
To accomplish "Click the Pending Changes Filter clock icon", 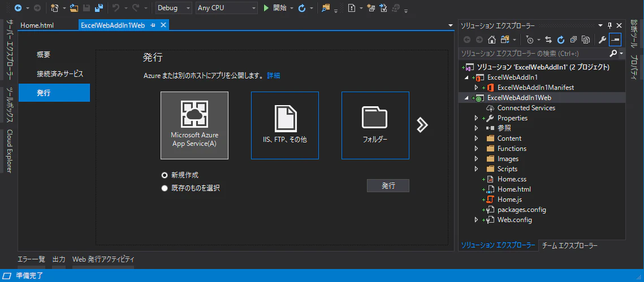I will click(x=530, y=40).
